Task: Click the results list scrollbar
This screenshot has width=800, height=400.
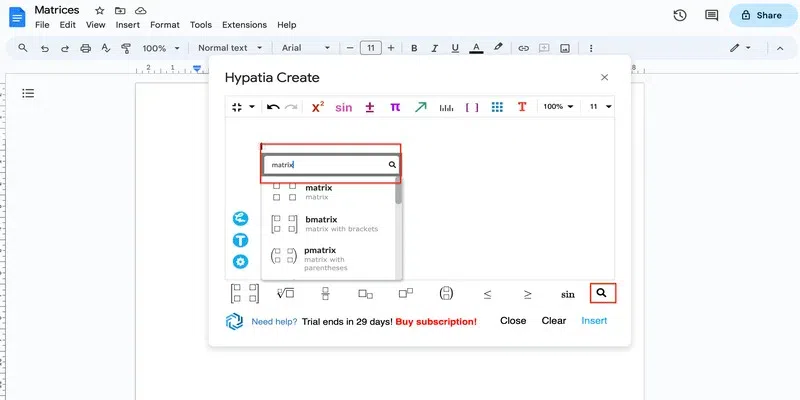Action: pos(398,193)
